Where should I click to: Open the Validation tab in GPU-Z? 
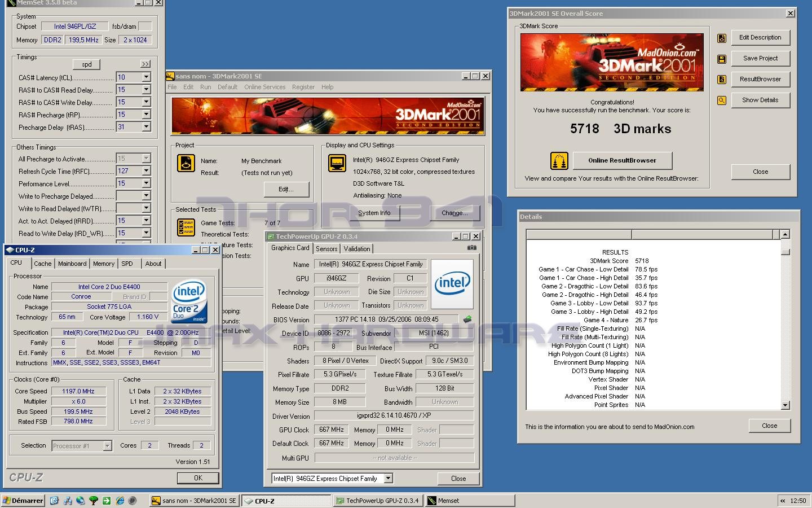coord(357,249)
